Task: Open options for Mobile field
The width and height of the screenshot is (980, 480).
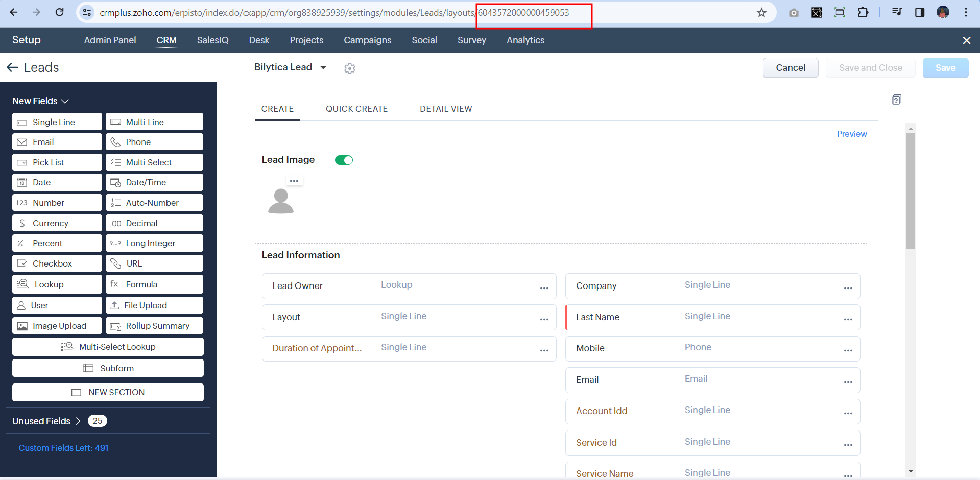Action: point(848,350)
